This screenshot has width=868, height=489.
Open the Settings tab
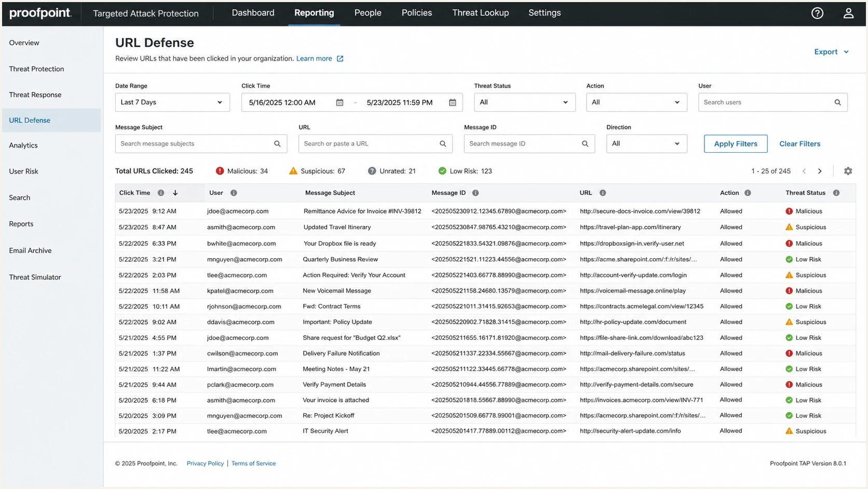coord(544,13)
